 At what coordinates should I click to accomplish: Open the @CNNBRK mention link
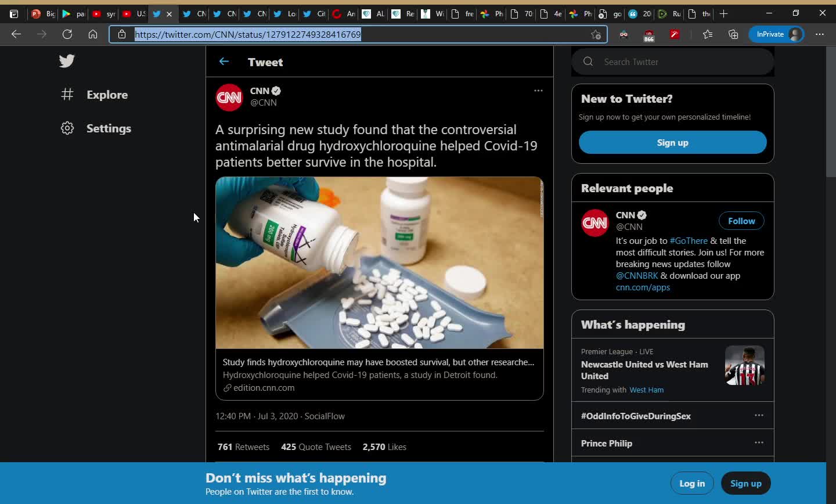637,276
